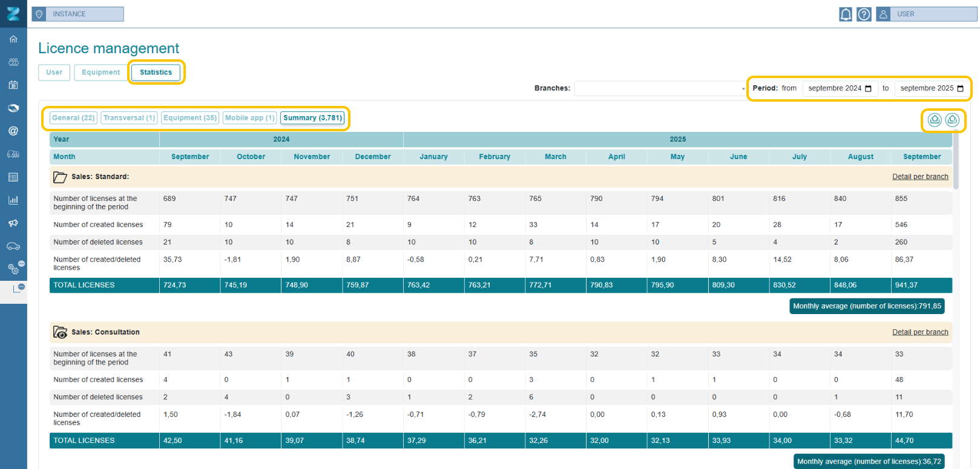Click Consultation total licenses value 42,50
This screenshot has height=469, width=980.
click(173, 441)
